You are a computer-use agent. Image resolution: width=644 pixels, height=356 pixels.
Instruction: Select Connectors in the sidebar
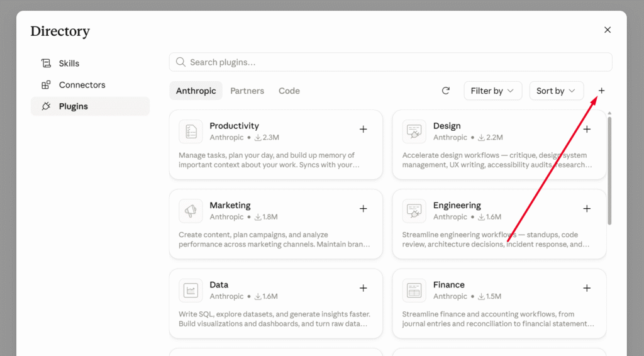(x=91, y=85)
